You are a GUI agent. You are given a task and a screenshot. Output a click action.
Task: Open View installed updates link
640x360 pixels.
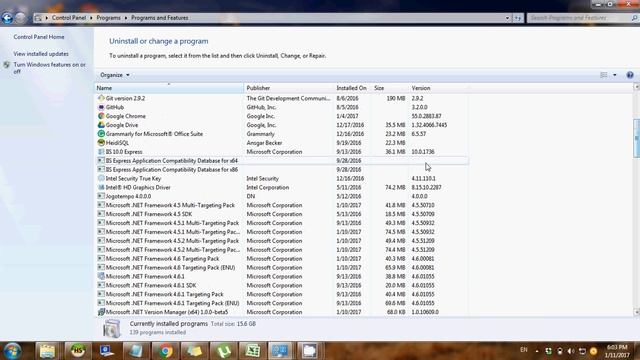[41, 54]
